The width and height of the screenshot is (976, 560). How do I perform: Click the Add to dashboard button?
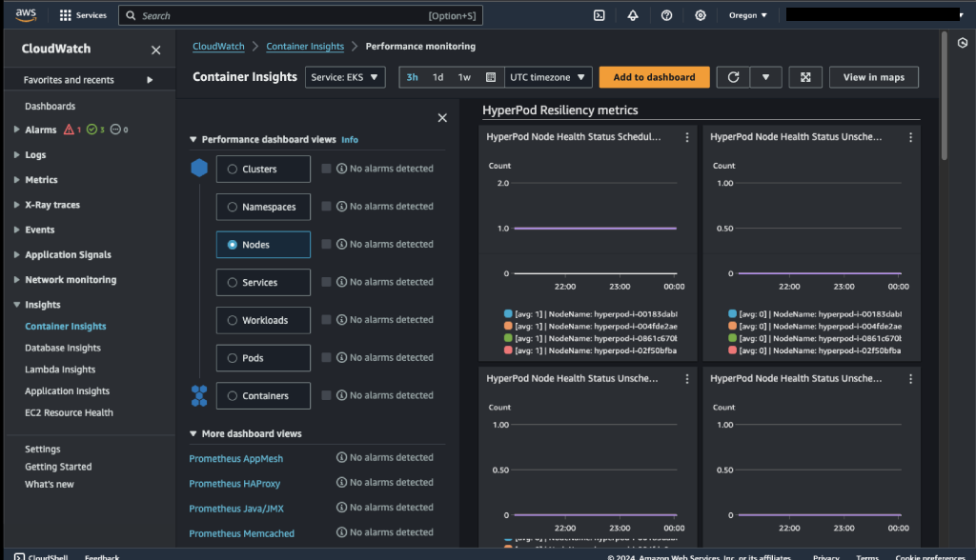[x=654, y=77]
